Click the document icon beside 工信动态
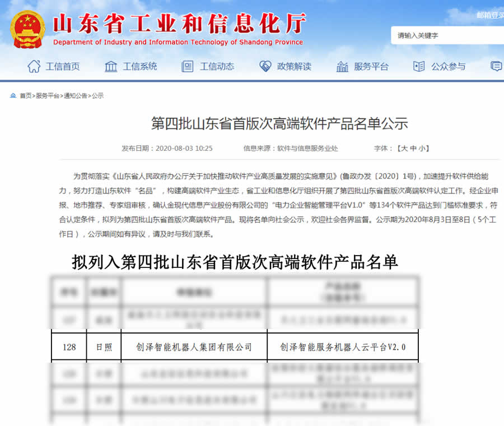This screenshot has width=504, height=426. click(188, 66)
